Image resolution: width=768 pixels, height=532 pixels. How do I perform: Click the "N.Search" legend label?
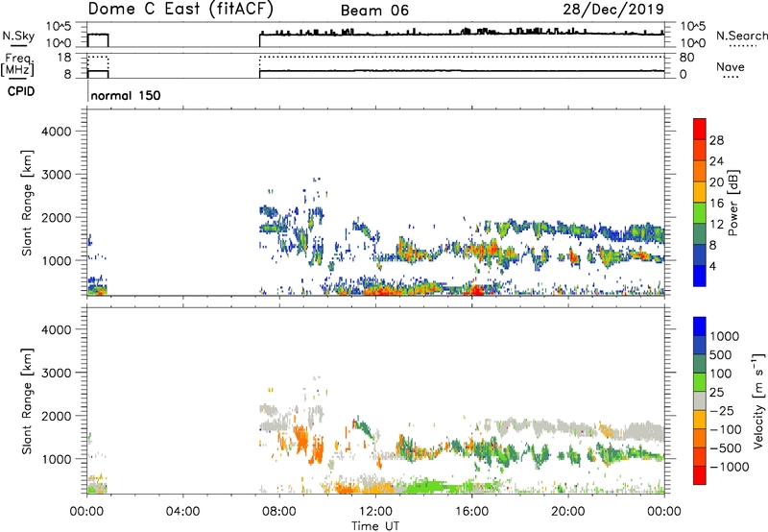741,36
